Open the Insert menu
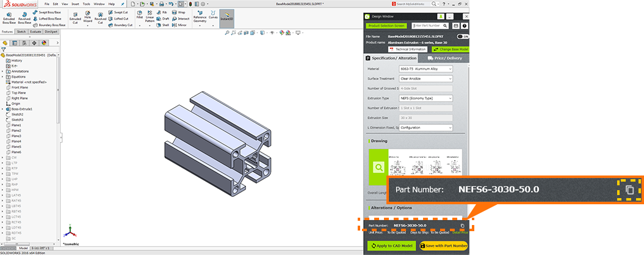Image resolution: width=644 pixels, height=255 pixels. [75, 4]
